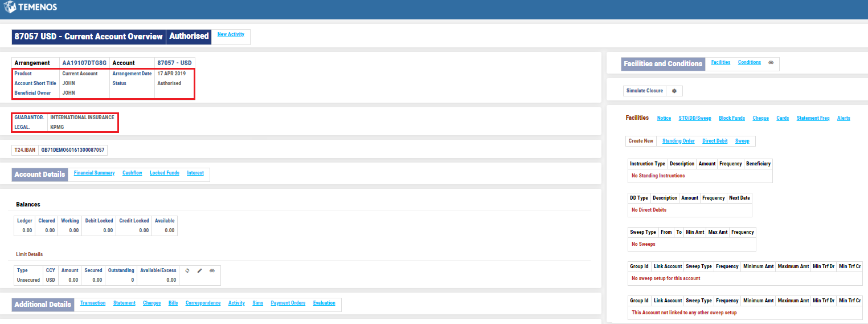The height and width of the screenshot is (324, 868).
Task: Click the pencil edit icon in Limit Details
Action: point(199,270)
